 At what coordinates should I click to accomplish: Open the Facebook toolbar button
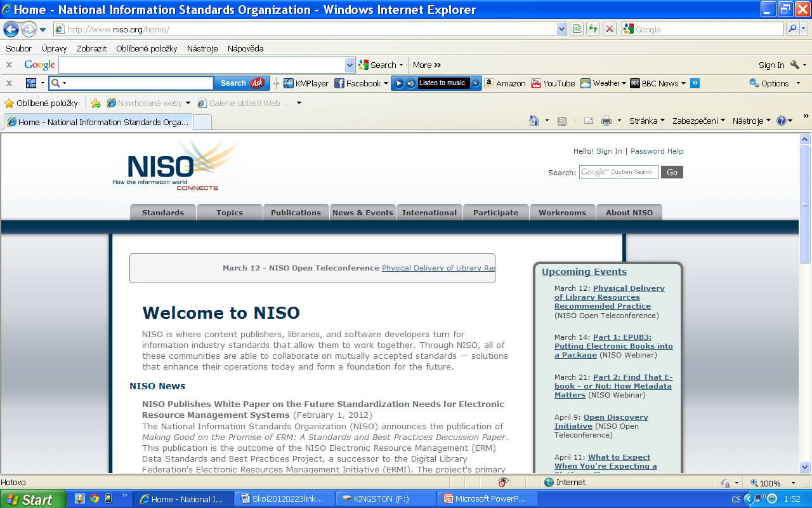361,83
